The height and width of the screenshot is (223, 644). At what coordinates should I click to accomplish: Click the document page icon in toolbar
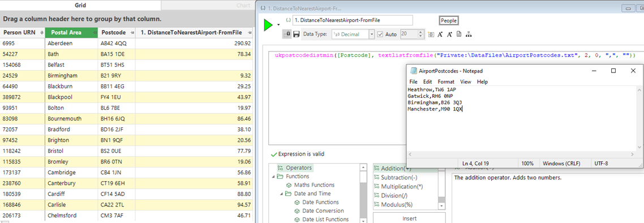click(x=459, y=35)
